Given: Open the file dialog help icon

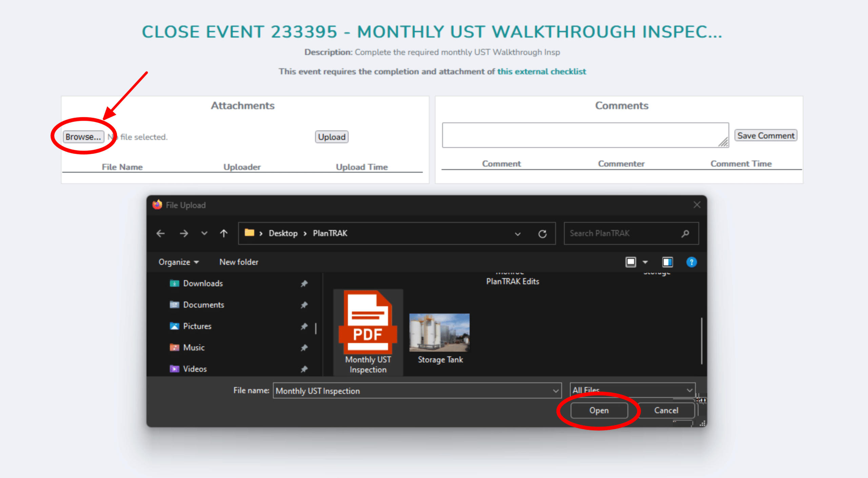Looking at the screenshot, I should tap(691, 262).
